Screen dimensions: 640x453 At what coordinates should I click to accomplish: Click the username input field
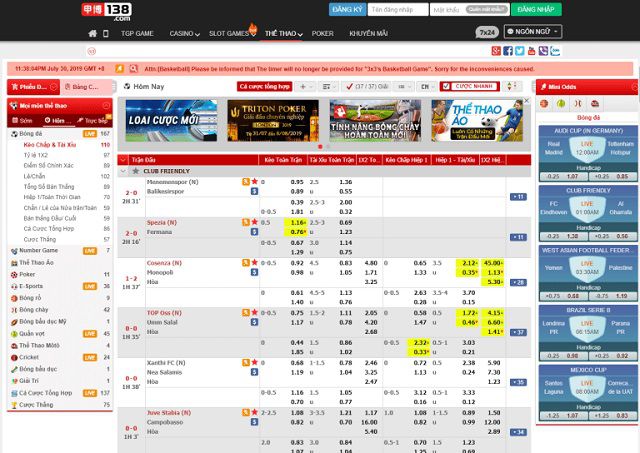click(398, 9)
